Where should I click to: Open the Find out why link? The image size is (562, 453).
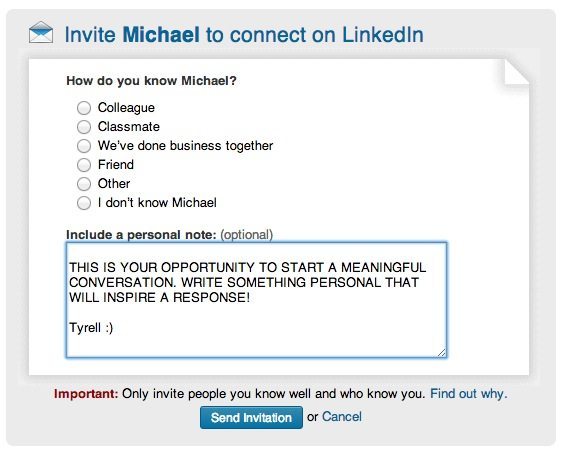point(468,394)
